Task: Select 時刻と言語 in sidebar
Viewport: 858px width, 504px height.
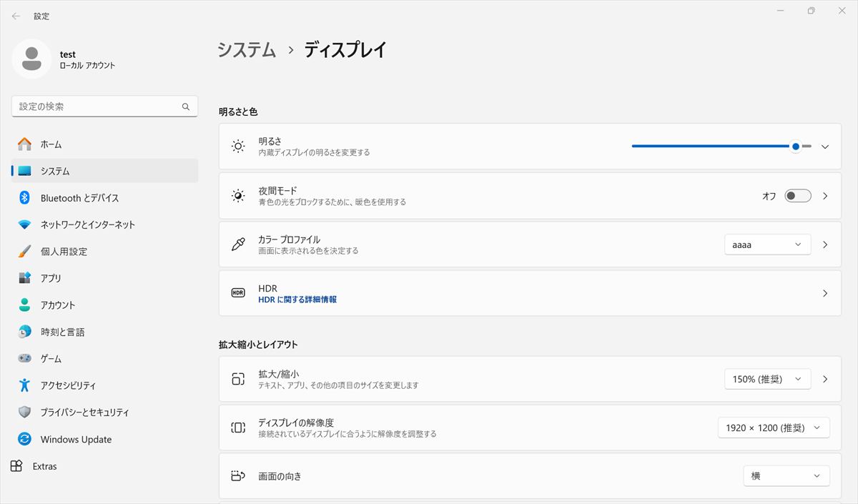Action: [x=105, y=332]
